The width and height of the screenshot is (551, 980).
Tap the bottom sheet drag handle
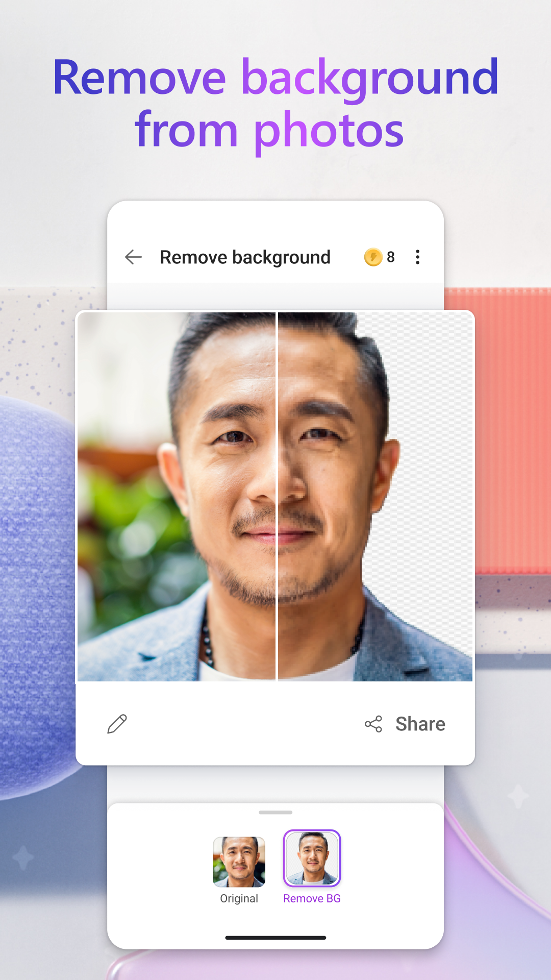(275, 812)
